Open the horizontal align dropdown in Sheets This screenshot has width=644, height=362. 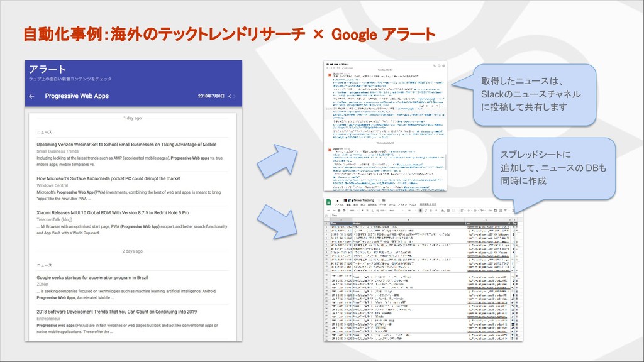click(x=463, y=211)
